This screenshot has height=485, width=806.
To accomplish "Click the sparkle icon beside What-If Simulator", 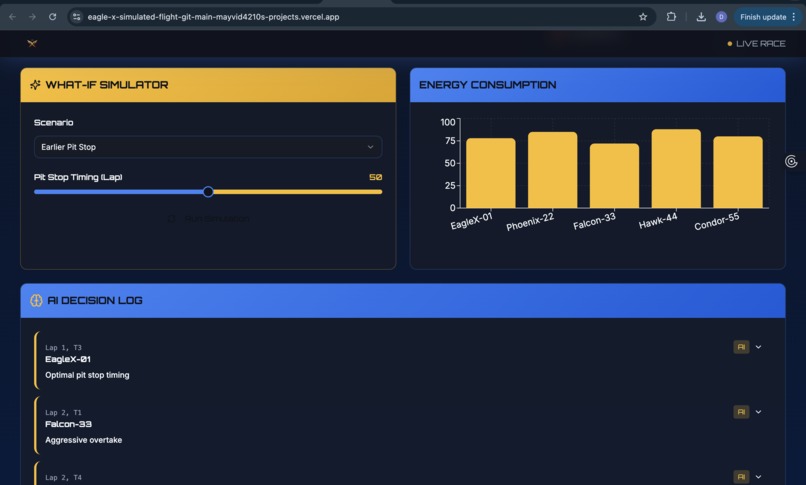I will pyautogui.click(x=35, y=85).
